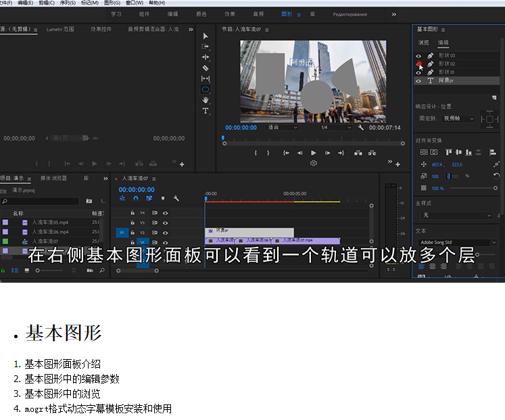Select the Ripple Edit tool
This screenshot has width=505, height=420.
coord(205,57)
